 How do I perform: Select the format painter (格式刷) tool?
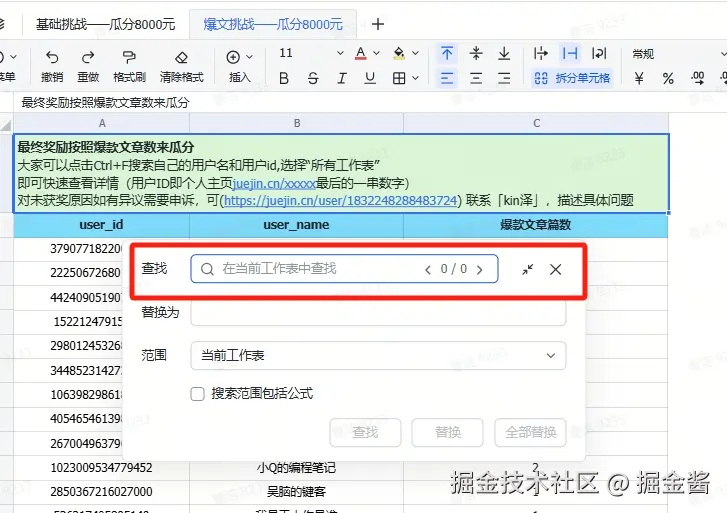click(129, 58)
